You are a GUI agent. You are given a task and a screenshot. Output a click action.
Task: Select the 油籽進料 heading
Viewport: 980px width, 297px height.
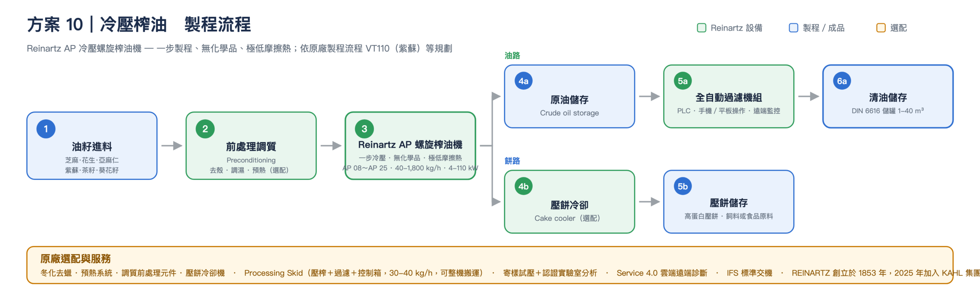(x=92, y=147)
